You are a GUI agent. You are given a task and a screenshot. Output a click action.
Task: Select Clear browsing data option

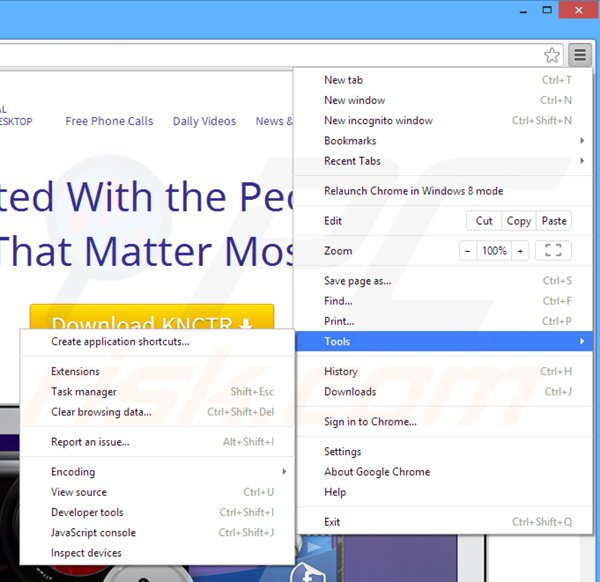point(101,412)
